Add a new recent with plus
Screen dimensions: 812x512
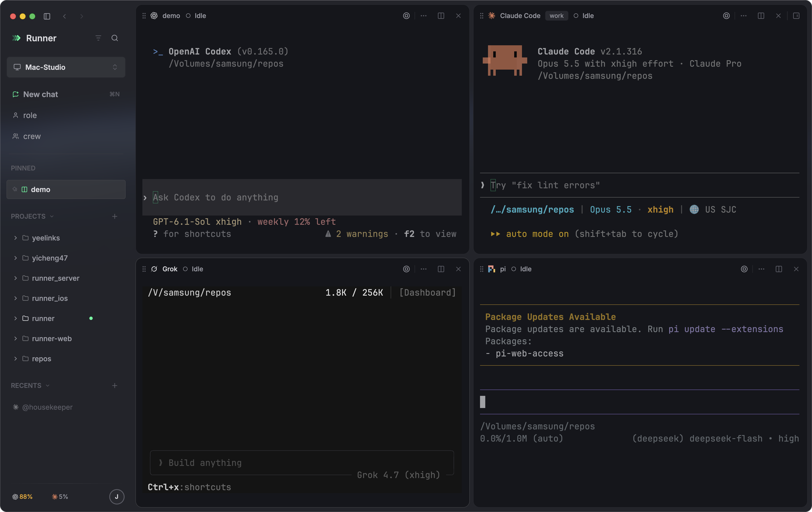(x=115, y=386)
